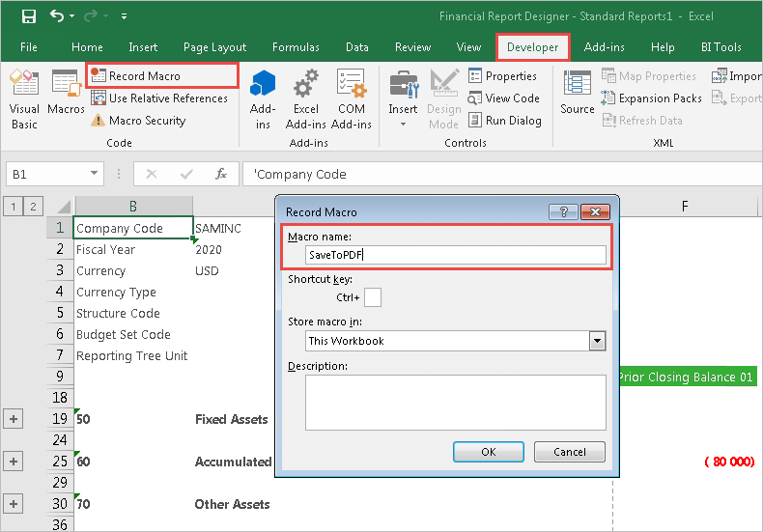This screenshot has width=763, height=532.
Task: Toggle Use Relative References
Action: [159, 98]
